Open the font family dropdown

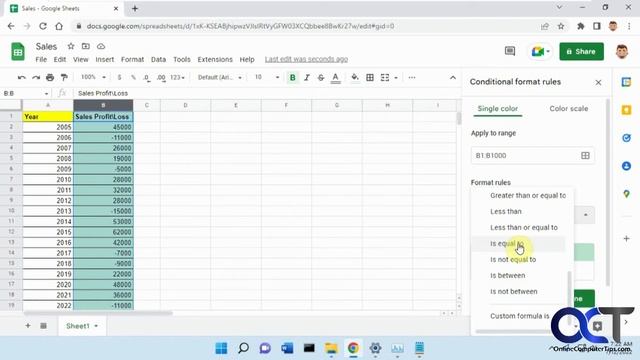coord(220,78)
